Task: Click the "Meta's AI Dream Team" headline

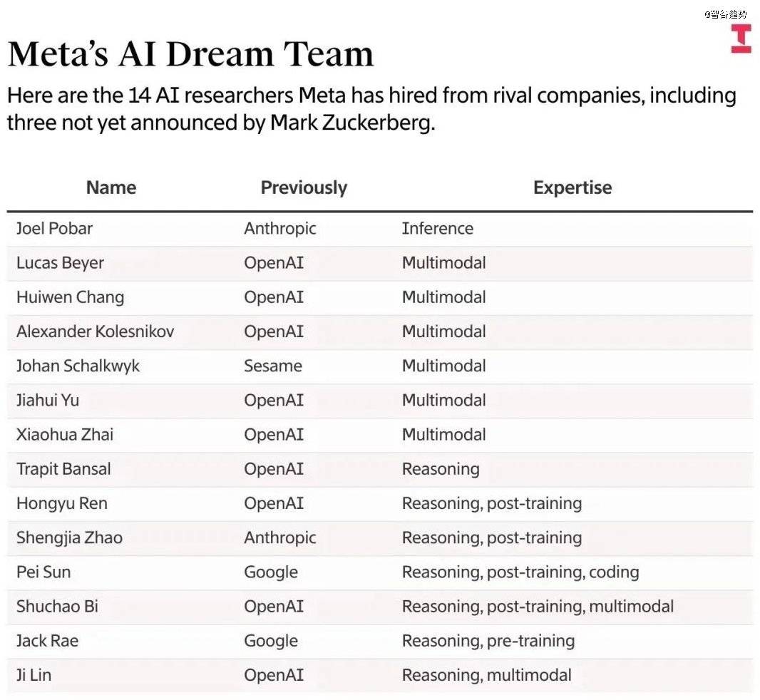Action: coord(190,54)
